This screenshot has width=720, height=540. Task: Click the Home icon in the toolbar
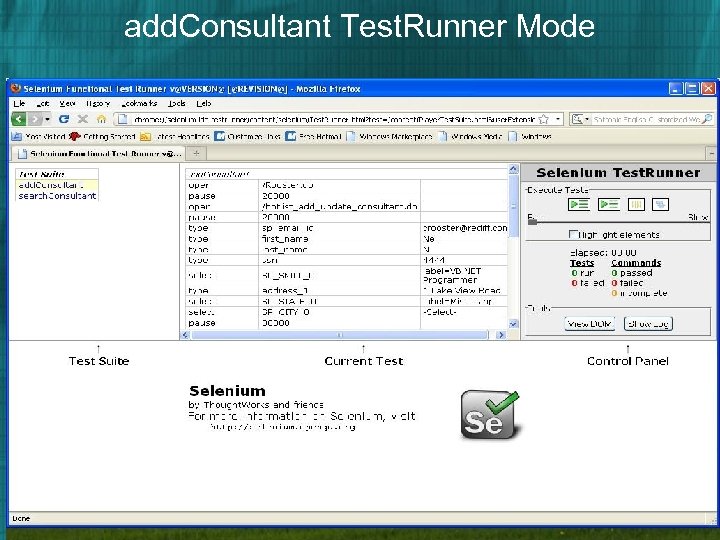[x=101, y=119]
